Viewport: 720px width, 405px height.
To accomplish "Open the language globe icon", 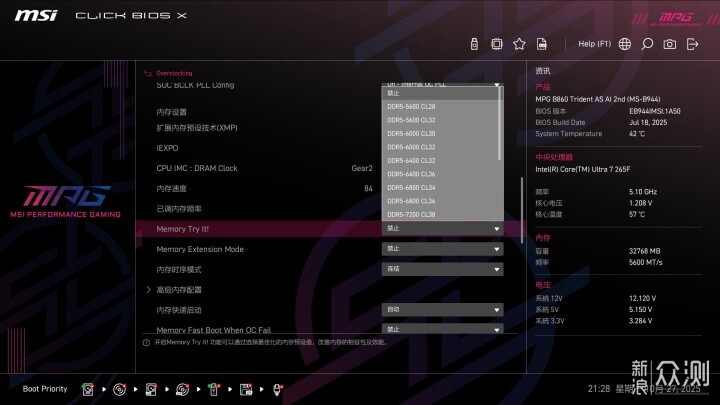I will [x=624, y=44].
